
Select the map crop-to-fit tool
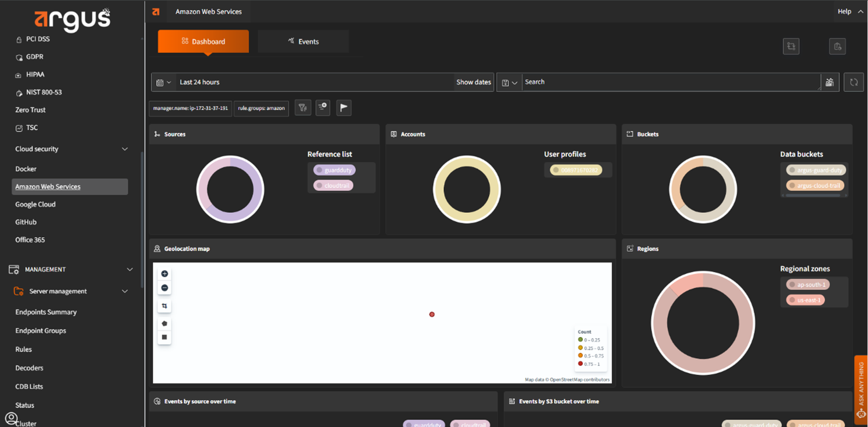click(x=164, y=306)
